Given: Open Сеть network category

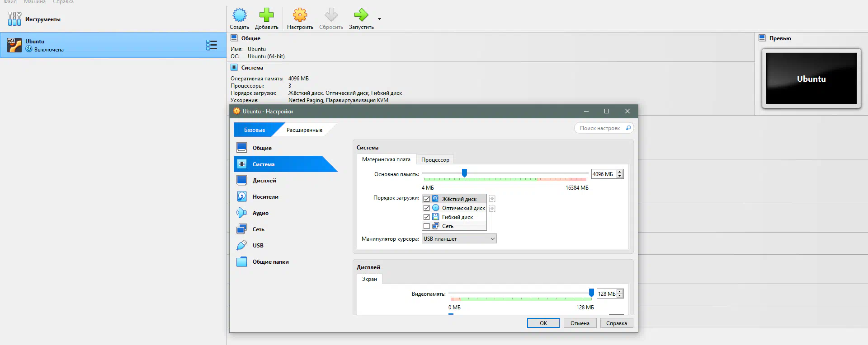Looking at the screenshot, I should point(286,229).
